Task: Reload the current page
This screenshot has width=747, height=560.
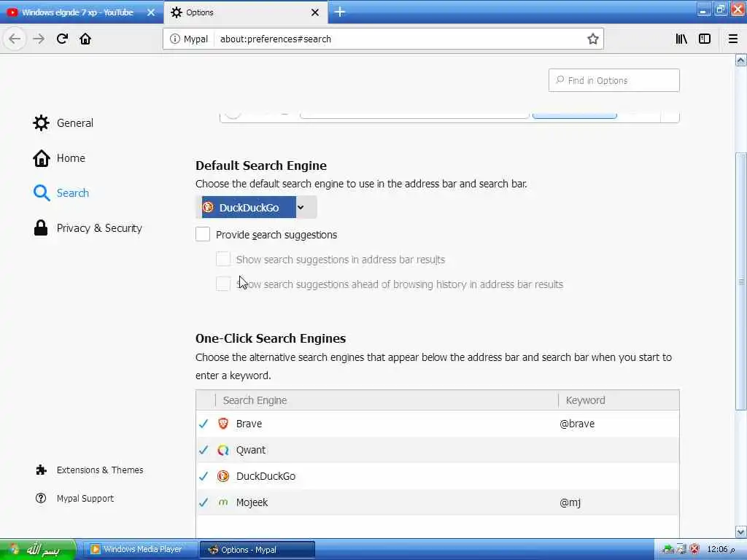Action: 62,39
